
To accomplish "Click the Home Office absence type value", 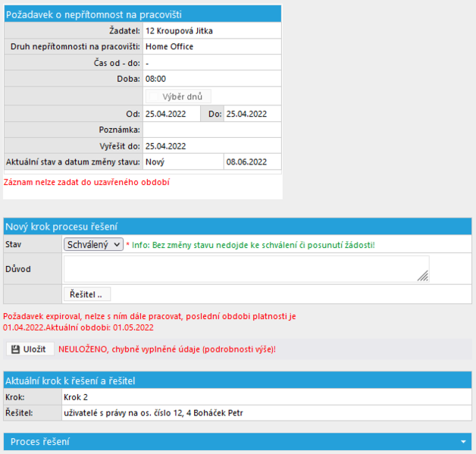I will (x=169, y=46).
